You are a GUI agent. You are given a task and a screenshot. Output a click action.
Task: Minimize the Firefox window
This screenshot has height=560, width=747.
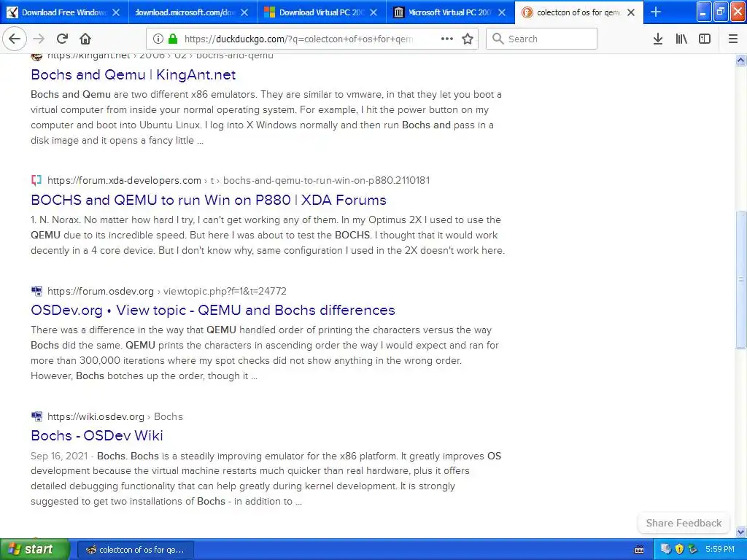[x=704, y=12]
